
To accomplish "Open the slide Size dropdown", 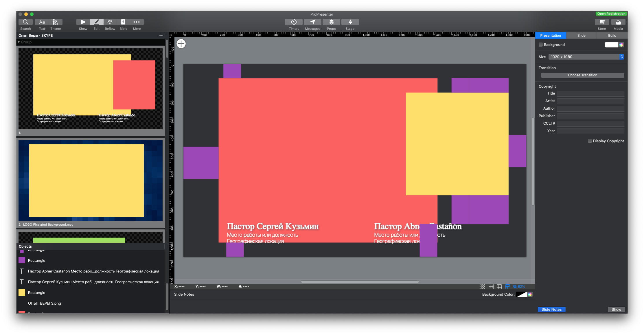I will [586, 57].
